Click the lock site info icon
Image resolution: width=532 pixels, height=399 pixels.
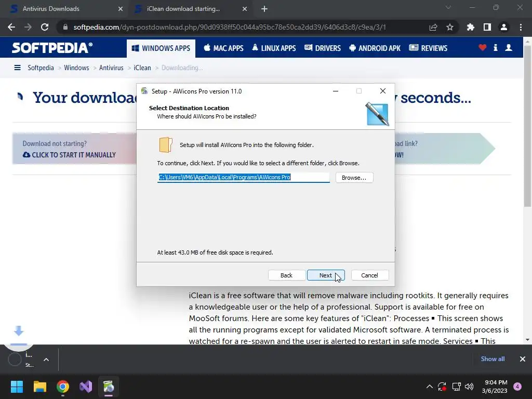click(x=65, y=27)
